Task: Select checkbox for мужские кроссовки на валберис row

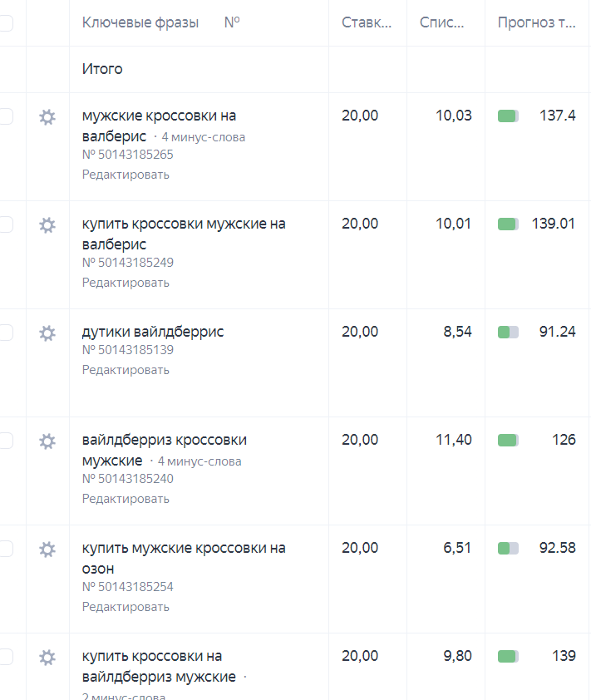Action: click(5, 117)
